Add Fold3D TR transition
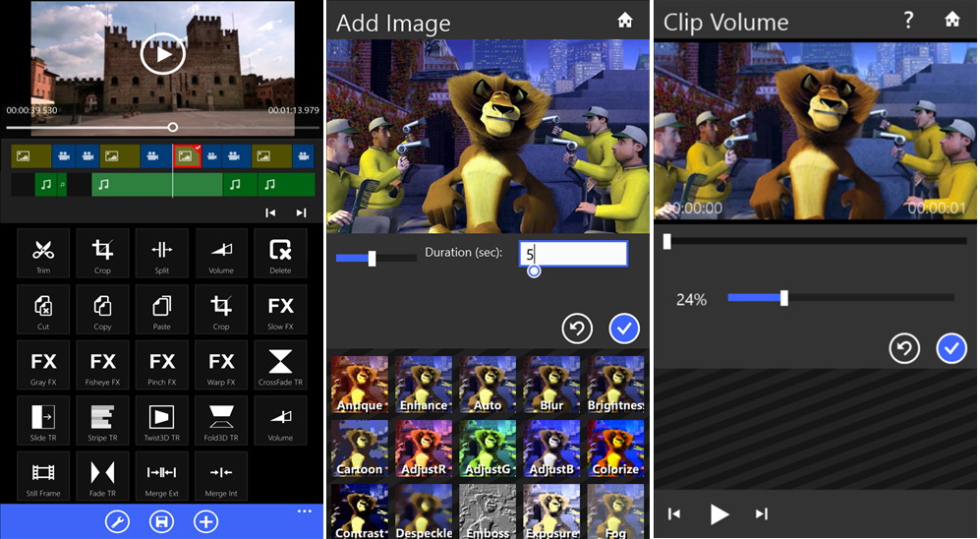 (x=221, y=420)
